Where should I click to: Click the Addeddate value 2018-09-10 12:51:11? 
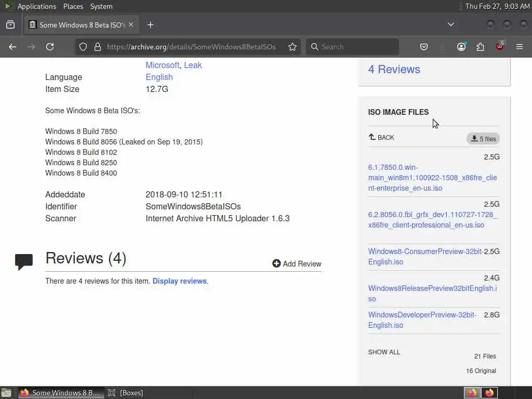click(184, 194)
